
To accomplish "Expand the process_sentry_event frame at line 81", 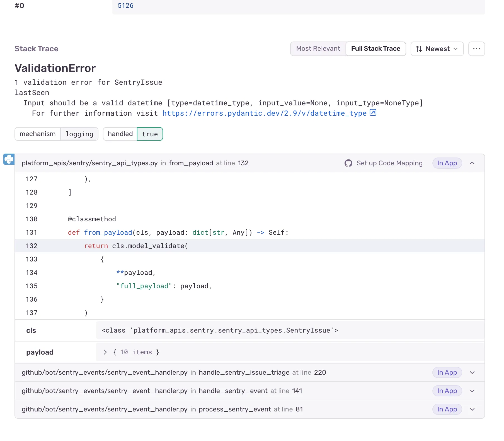I will [x=472, y=409].
